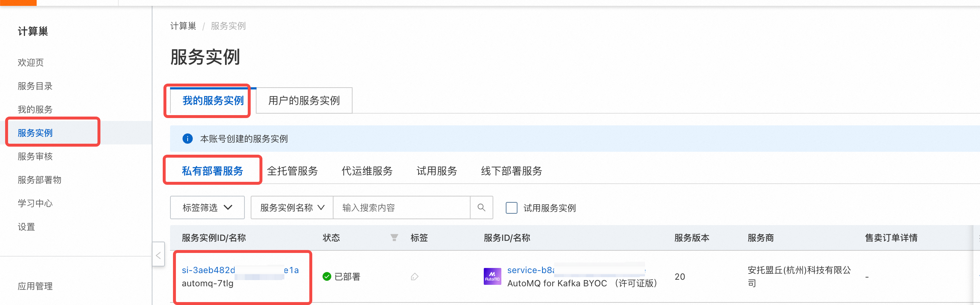Click the 计算巢 breadcrumb link
This screenshot has width=980, height=305.
tap(183, 26)
